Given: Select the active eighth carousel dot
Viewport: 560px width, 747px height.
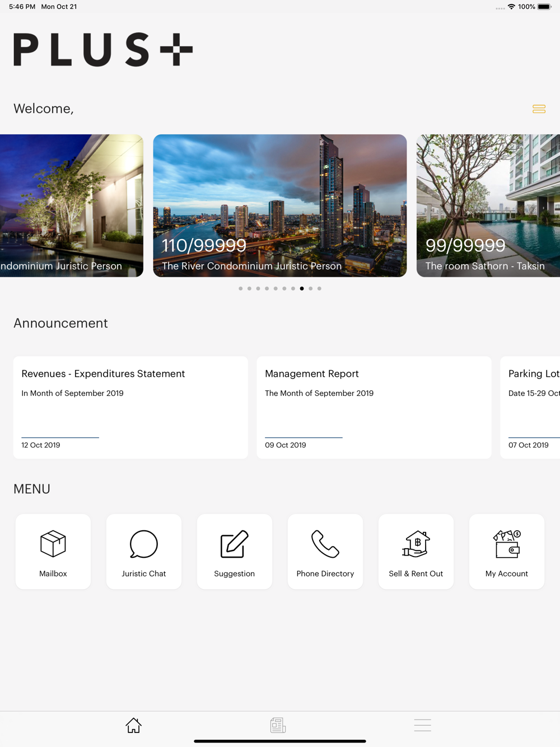Looking at the screenshot, I should click(x=302, y=288).
